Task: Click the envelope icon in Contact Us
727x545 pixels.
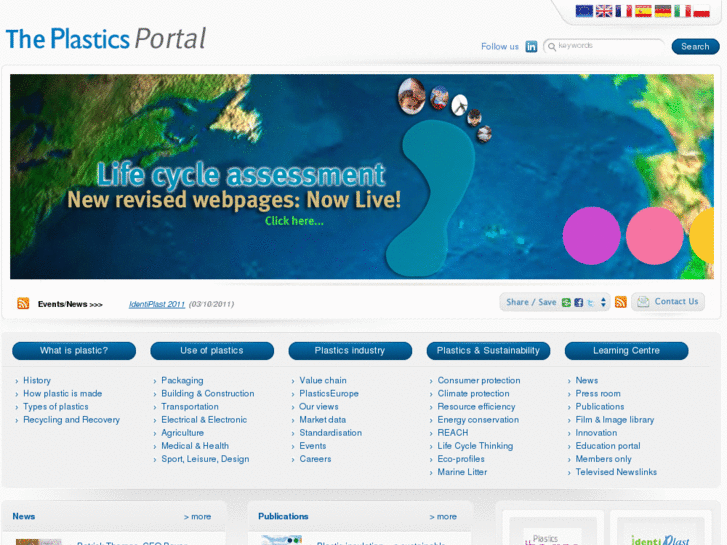Action: [x=643, y=302]
